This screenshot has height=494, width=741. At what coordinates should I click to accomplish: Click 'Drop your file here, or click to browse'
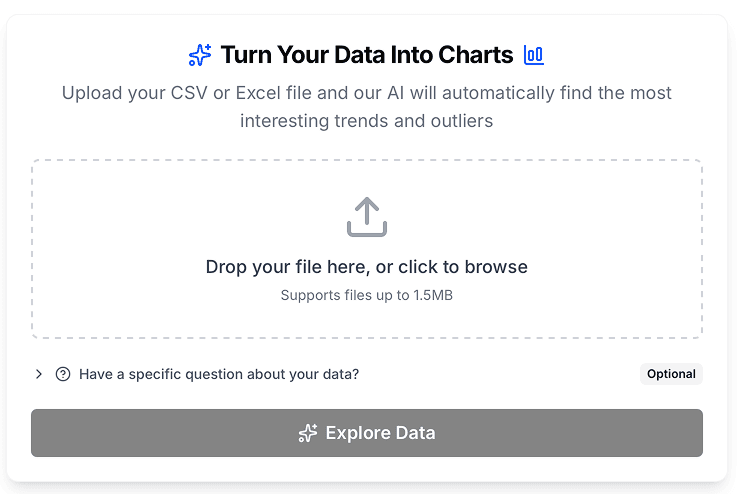pyautogui.click(x=366, y=267)
